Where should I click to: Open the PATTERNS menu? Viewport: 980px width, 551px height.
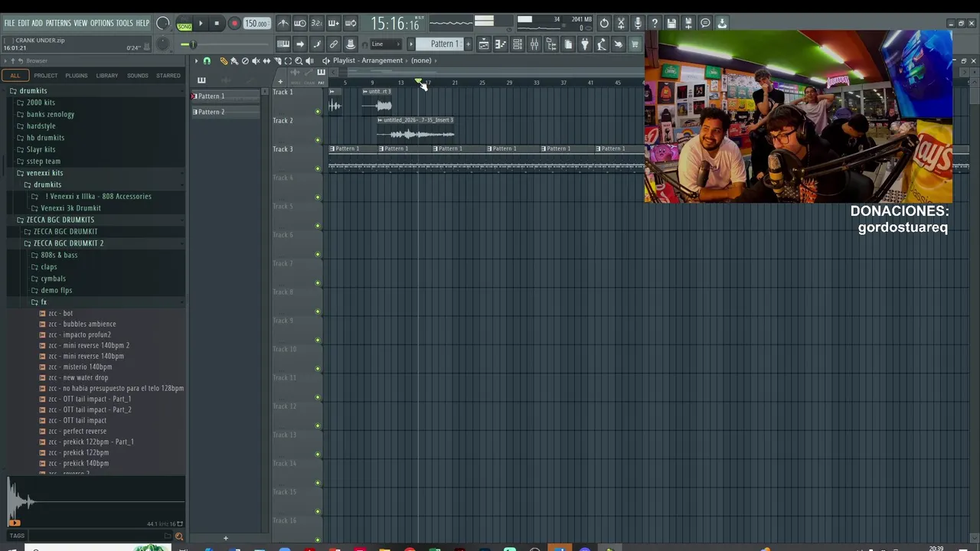click(x=57, y=24)
